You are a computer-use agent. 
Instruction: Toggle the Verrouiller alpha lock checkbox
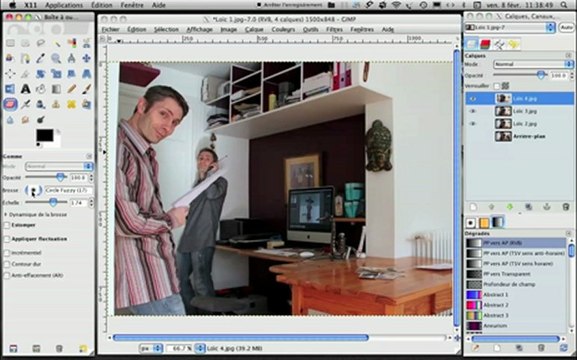coord(497,86)
